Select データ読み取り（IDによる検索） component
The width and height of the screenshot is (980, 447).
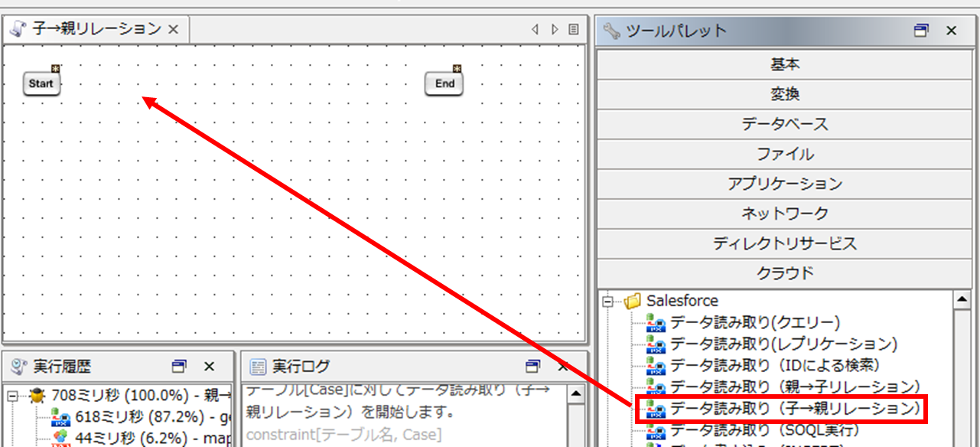point(774,365)
